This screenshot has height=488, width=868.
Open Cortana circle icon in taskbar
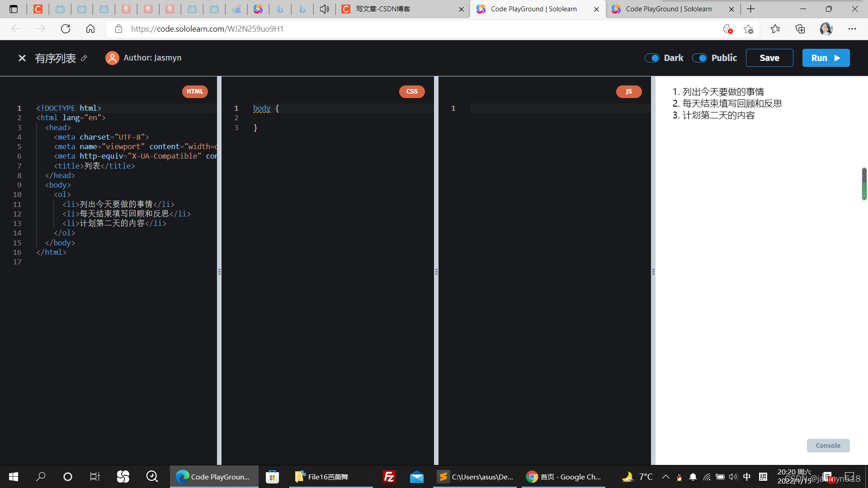(68, 477)
